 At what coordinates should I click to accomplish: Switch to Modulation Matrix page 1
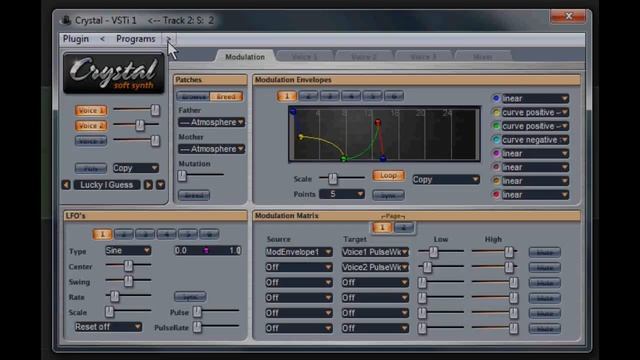coord(382,227)
